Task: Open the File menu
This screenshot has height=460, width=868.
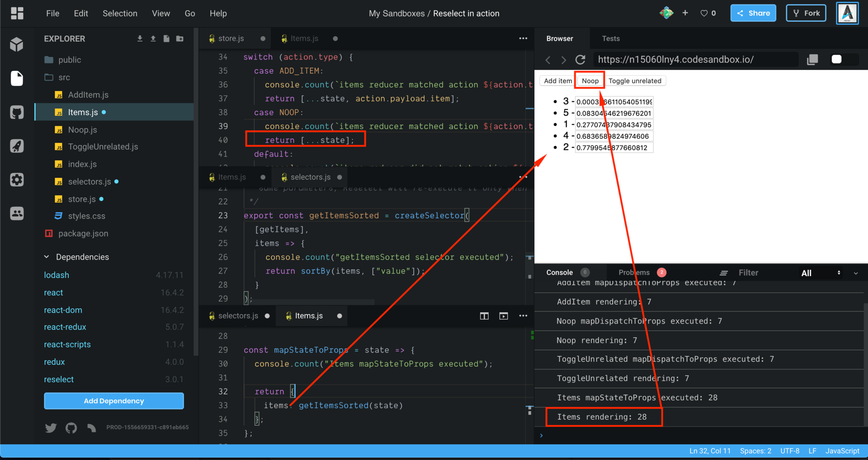Action: pos(52,14)
